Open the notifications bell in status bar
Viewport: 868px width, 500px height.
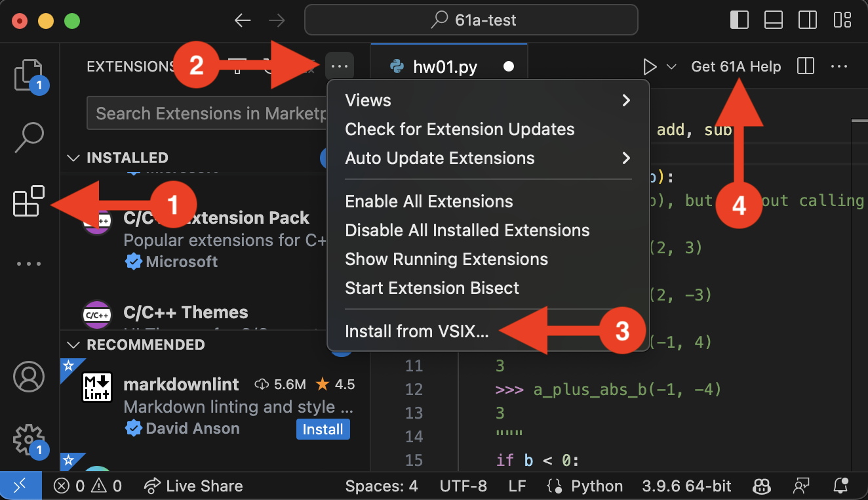pyautogui.click(x=842, y=486)
